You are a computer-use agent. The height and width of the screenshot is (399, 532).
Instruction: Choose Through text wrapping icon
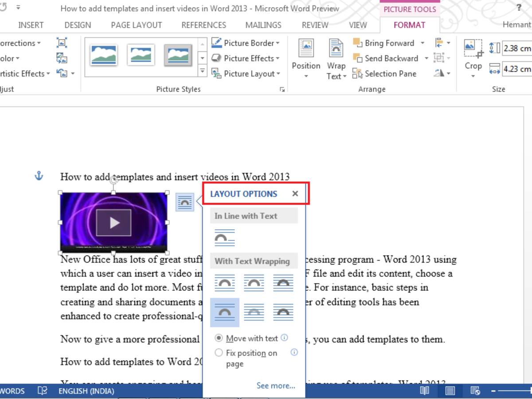[x=283, y=283]
